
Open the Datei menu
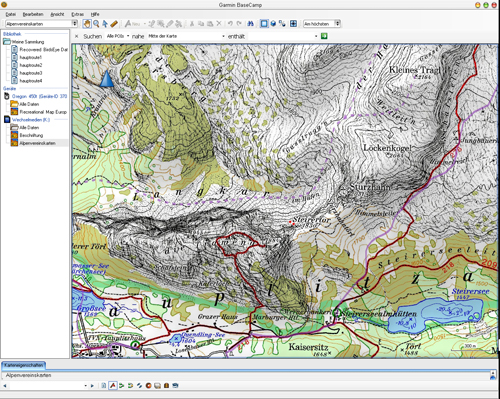(11, 14)
